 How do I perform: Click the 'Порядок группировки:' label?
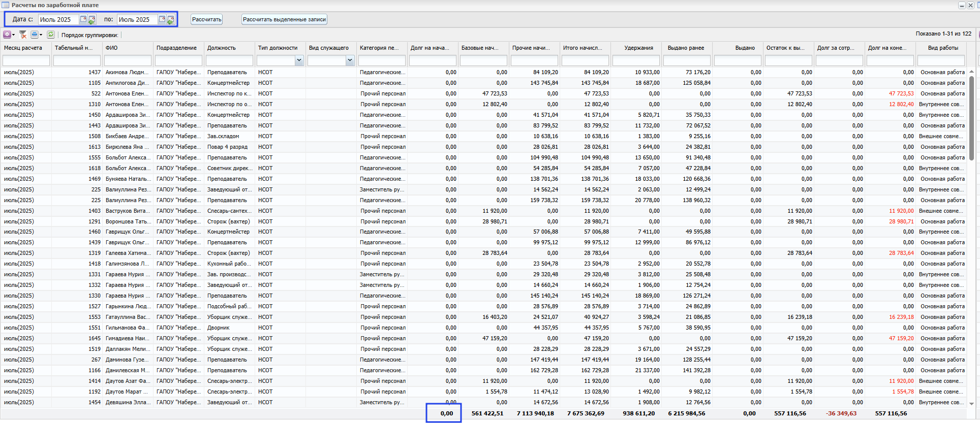pyautogui.click(x=89, y=35)
